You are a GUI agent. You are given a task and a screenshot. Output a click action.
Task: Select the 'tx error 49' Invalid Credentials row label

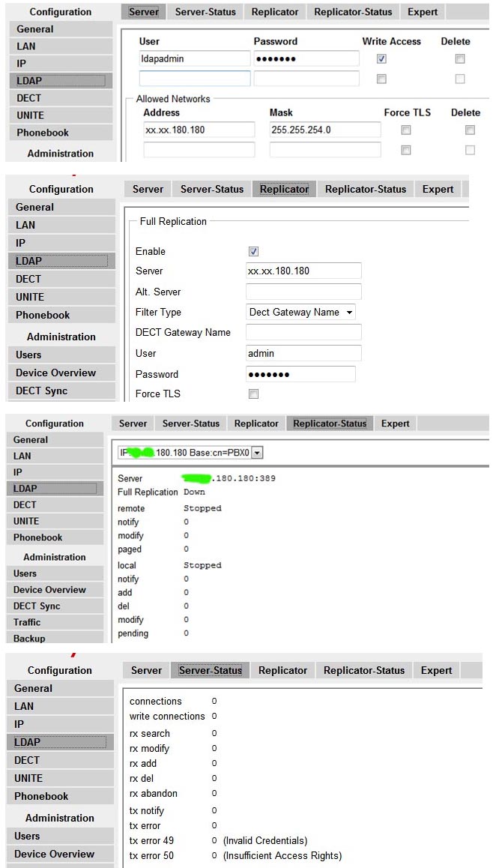tap(151, 840)
